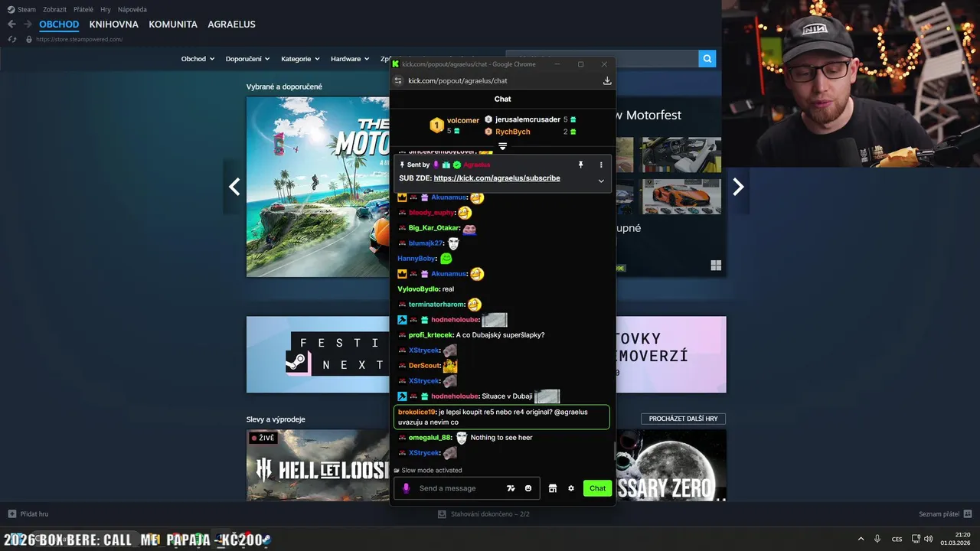Click the Windows platform icon on the game card
Screen dimensions: 980x551
coord(716,266)
